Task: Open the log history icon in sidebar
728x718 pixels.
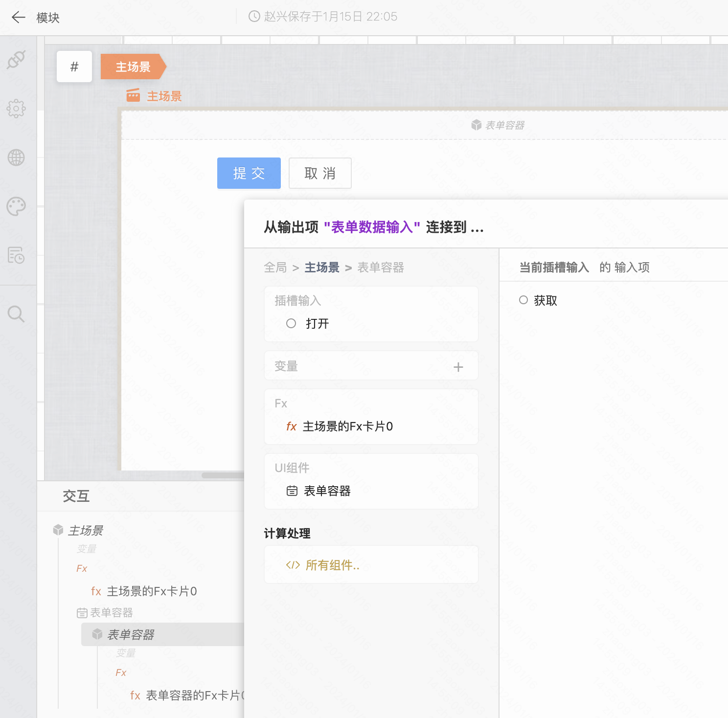Action: (x=16, y=255)
